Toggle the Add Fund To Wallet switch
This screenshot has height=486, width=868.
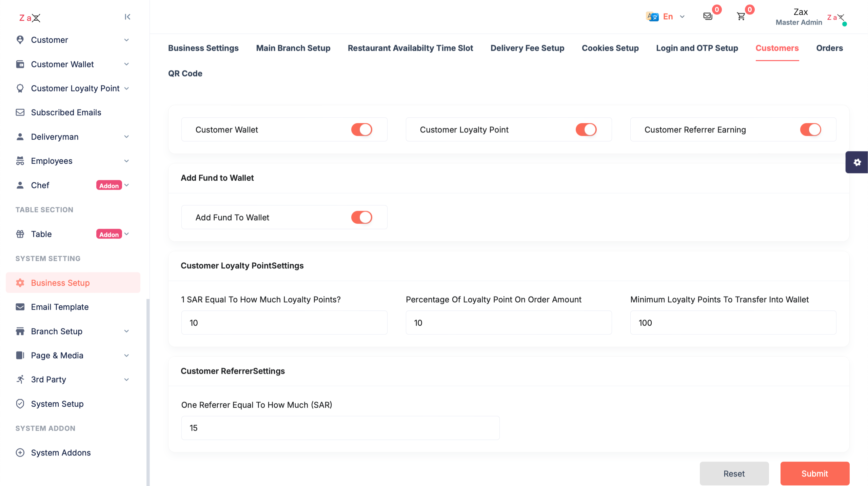(x=361, y=217)
